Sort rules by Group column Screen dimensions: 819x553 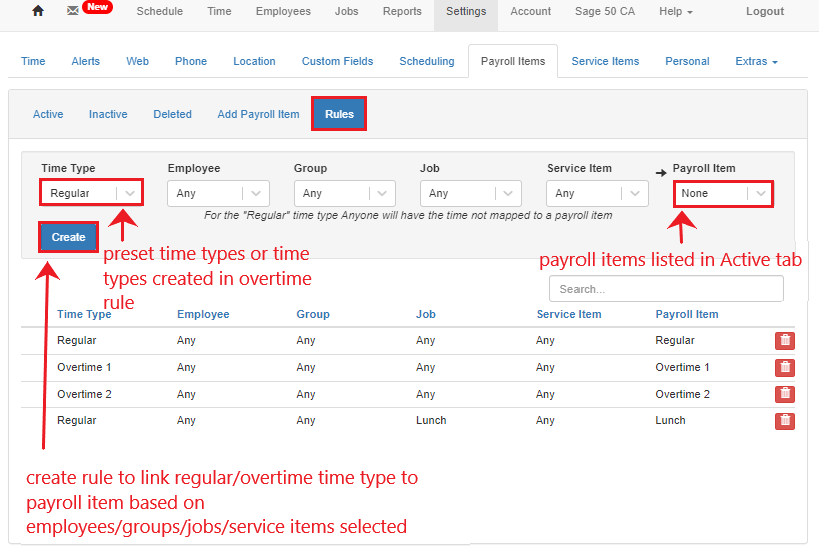click(x=313, y=314)
